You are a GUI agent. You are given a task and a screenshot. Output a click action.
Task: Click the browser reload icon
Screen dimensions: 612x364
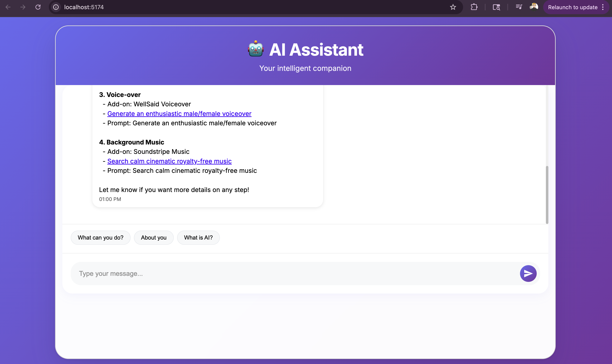(x=38, y=7)
